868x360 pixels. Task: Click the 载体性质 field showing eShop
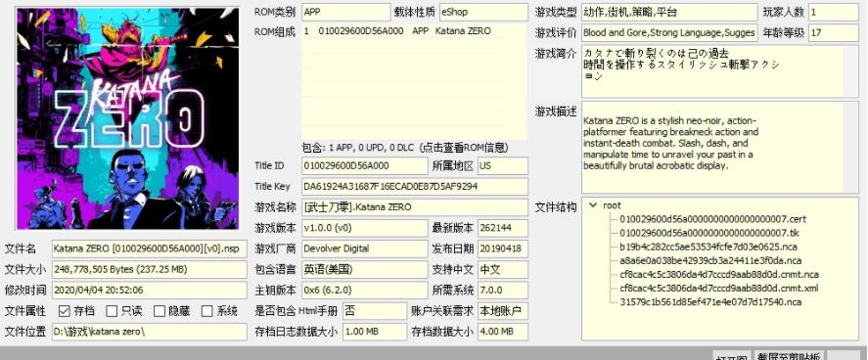483,12
